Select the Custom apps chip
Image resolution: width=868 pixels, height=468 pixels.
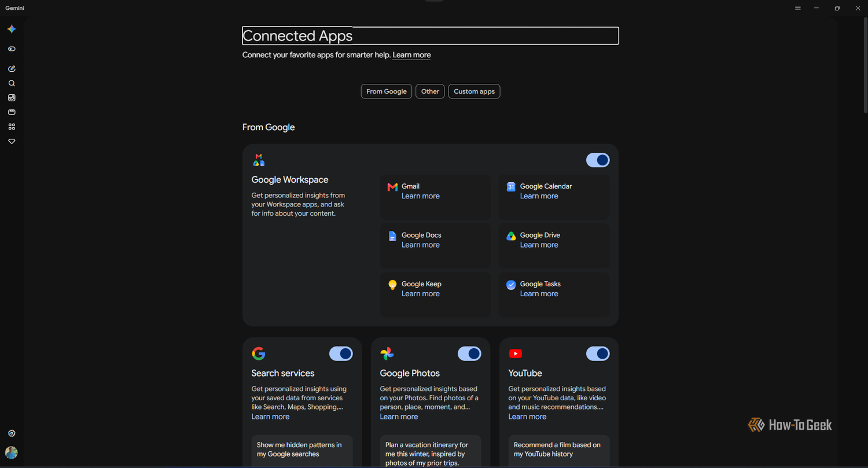[x=474, y=91]
